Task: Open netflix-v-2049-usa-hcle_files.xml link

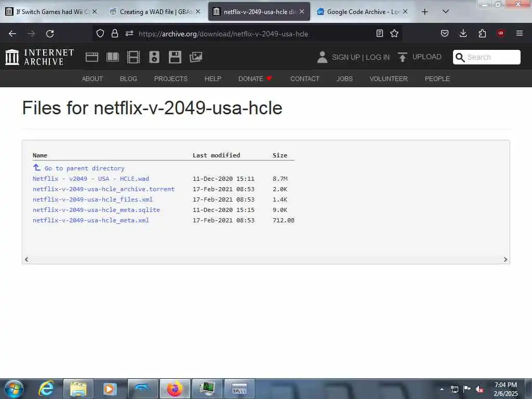Action: [x=92, y=199]
